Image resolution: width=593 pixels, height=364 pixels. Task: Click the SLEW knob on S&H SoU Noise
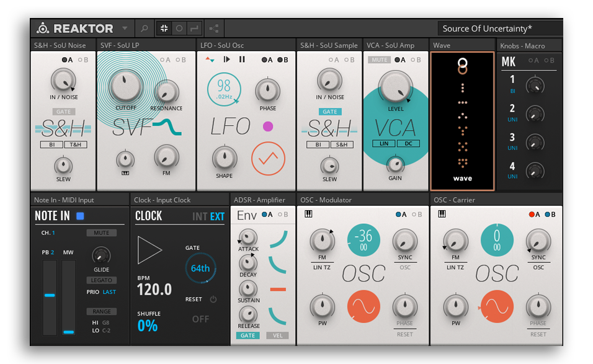(63, 166)
